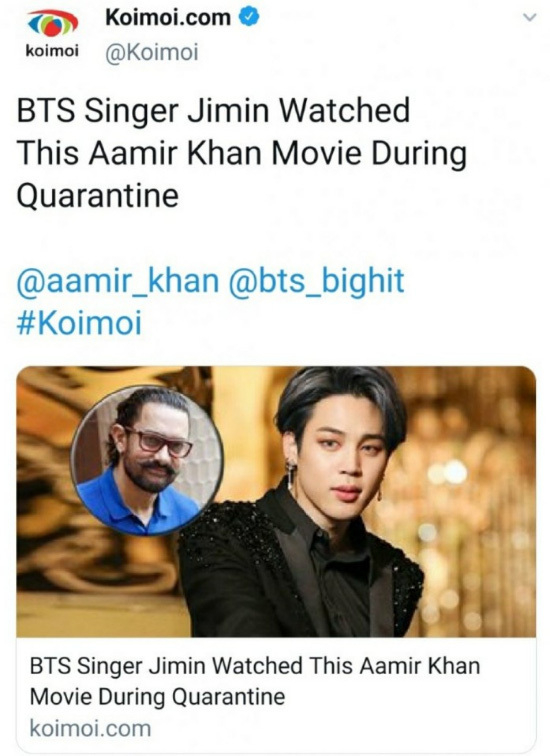
Task: Open the article card preview image
Action: (x=276, y=501)
